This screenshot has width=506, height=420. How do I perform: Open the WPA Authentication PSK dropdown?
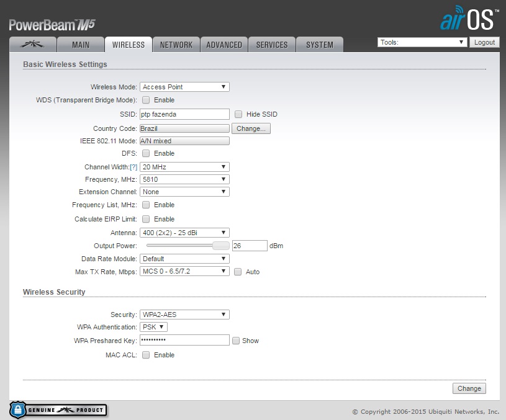pos(153,327)
